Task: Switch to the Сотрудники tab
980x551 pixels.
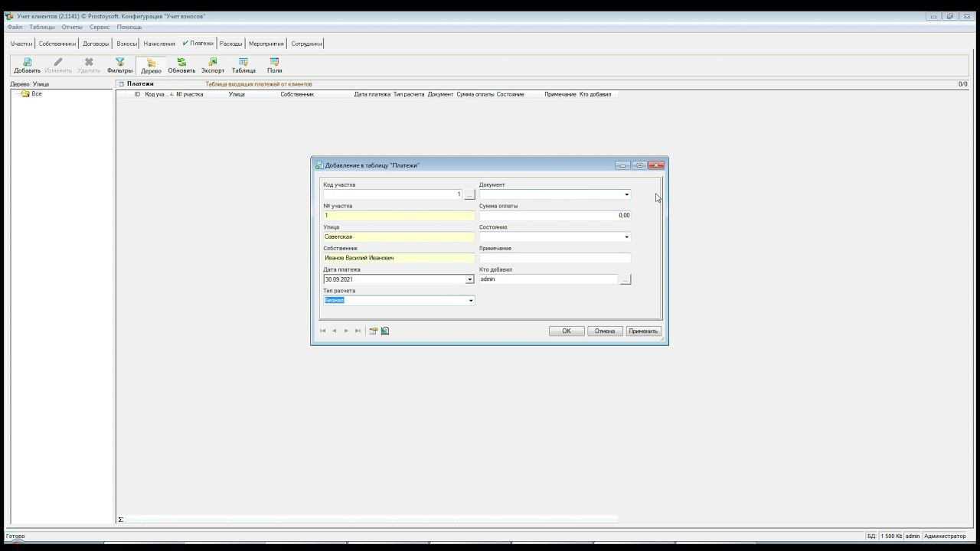Action: pyautogui.click(x=306, y=44)
